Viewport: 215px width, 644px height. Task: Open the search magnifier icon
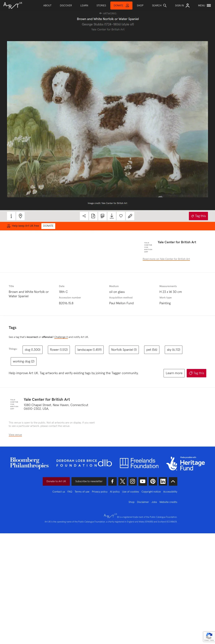pos(165,6)
